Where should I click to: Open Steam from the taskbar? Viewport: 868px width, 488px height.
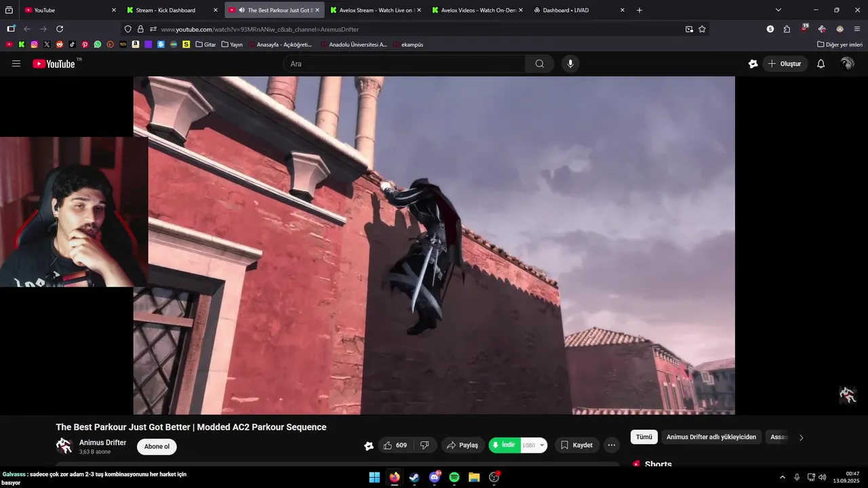[414, 477]
